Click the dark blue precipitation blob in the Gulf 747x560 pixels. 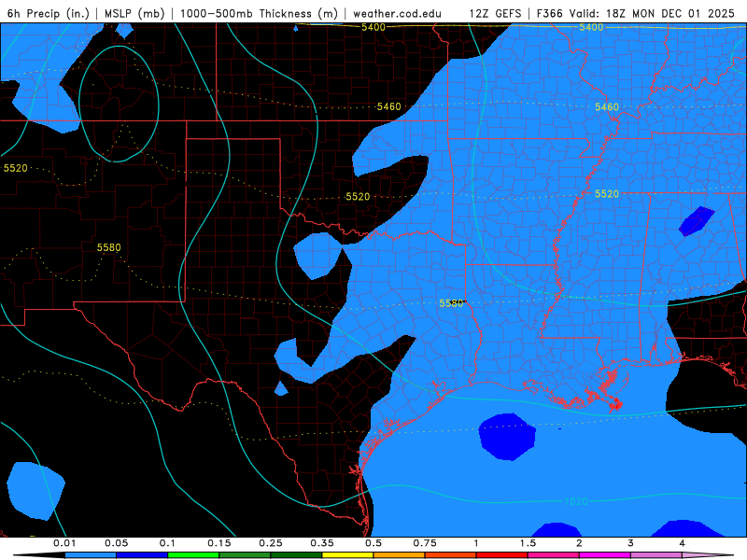coord(507,437)
